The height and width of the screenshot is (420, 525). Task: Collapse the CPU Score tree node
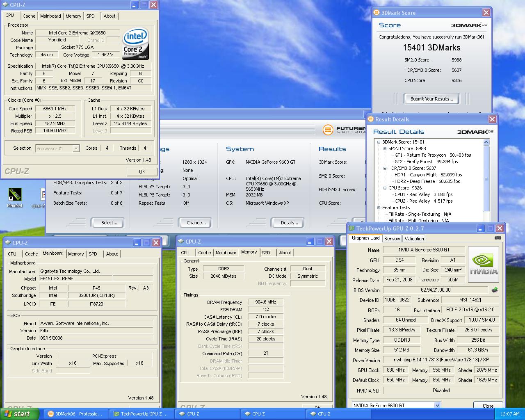(x=386, y=188)
